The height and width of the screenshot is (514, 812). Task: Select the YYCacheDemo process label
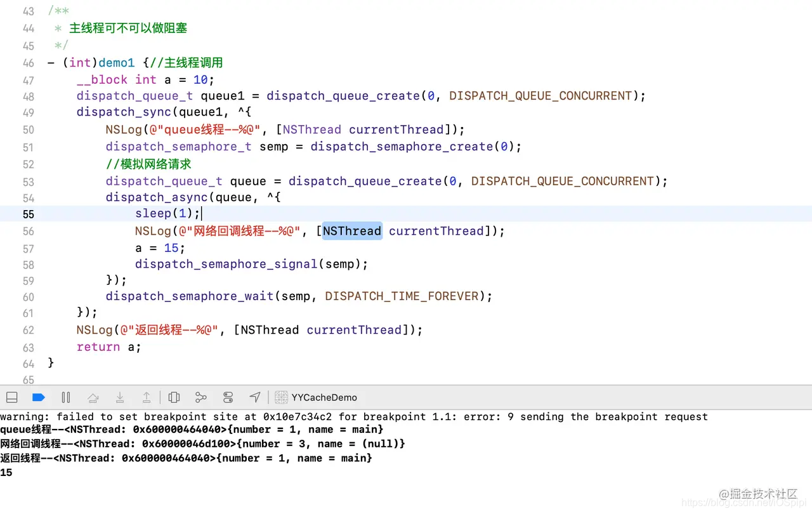(324, 397)
